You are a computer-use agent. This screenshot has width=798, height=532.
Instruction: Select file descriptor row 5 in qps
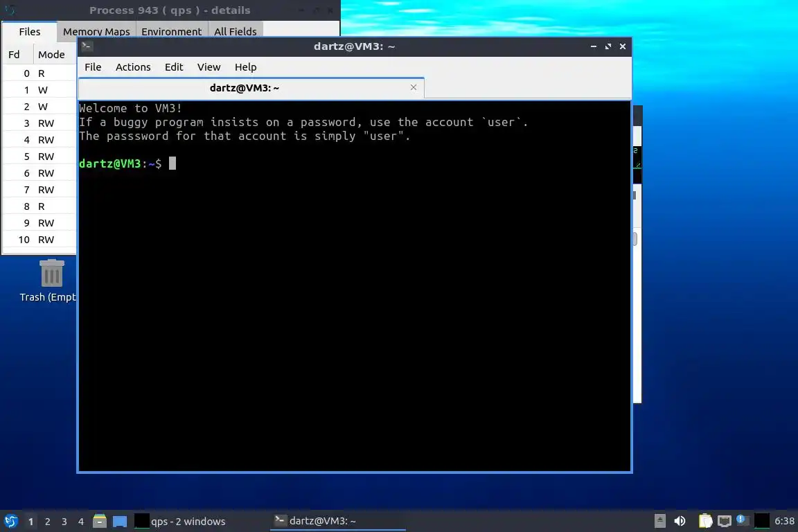pyautogui.click(x=39, y=157)
